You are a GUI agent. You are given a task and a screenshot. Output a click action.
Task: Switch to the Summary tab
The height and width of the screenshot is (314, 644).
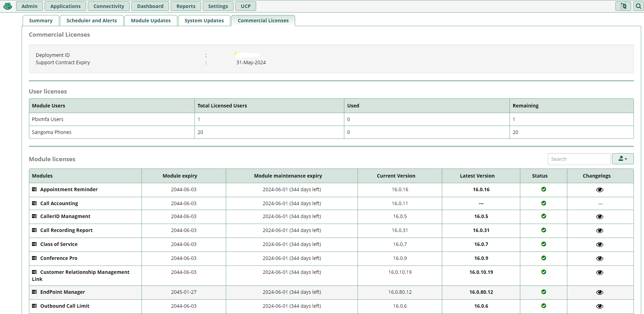coord(41,21)
